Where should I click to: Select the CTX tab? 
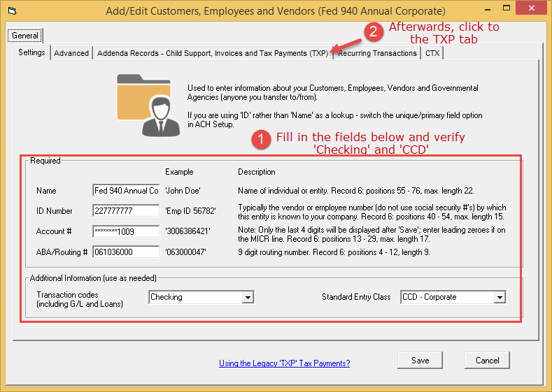click(x=432, y=53)
